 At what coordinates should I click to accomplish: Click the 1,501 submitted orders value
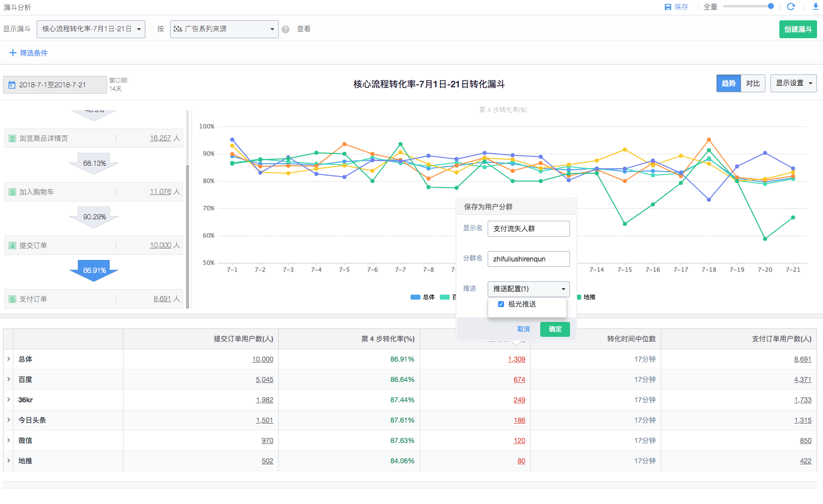(x=264, y=420)
